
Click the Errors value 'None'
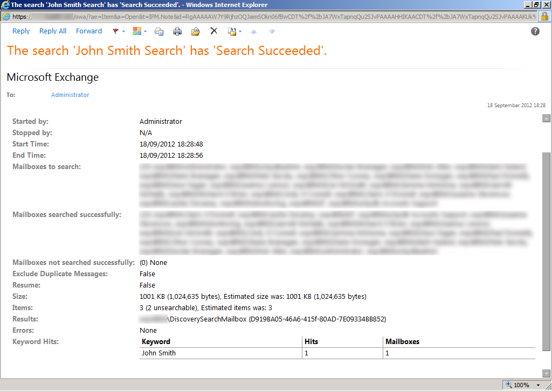tap(148, 330)
